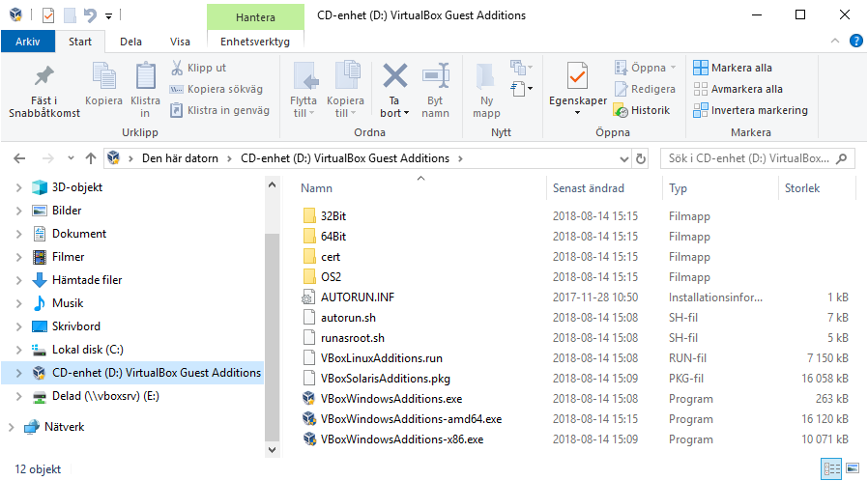The image size is (868, 481).
Task: Expand Lokal disk (C:) node
Action: point(18,350)
